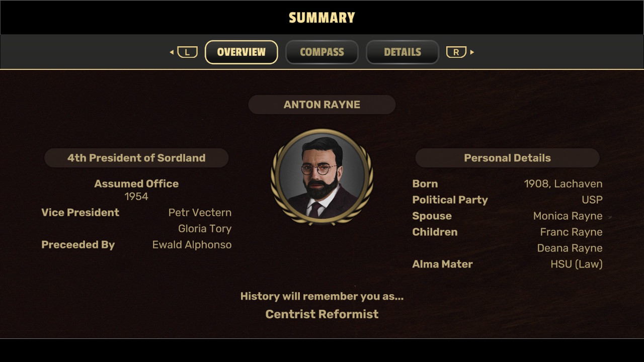The image size is (644, 362).
Task: Click predecessor Ewald Alphonso
Action: coord(192,245)
